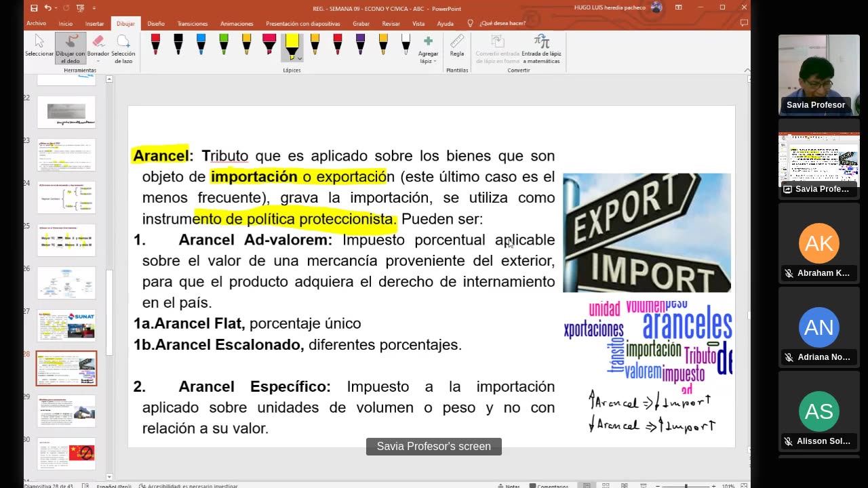Click the Accesibilidad status message
The image size is (868, 488).
[x=189, y=485]
